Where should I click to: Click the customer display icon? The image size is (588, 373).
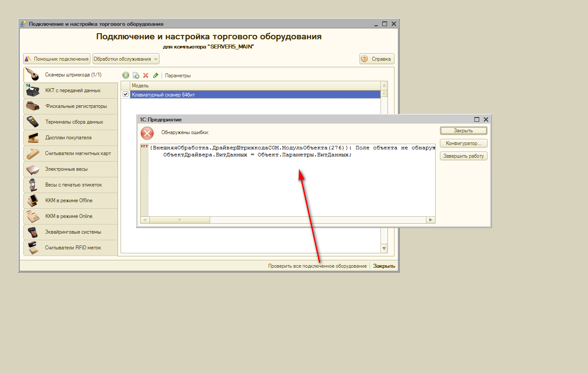pos(33,138)
